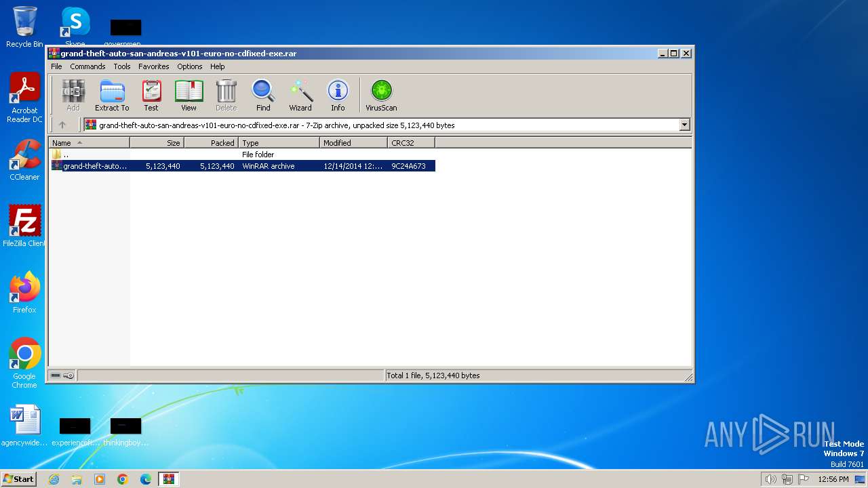Open Skype desktop shortcut

[x=75, y=27]
